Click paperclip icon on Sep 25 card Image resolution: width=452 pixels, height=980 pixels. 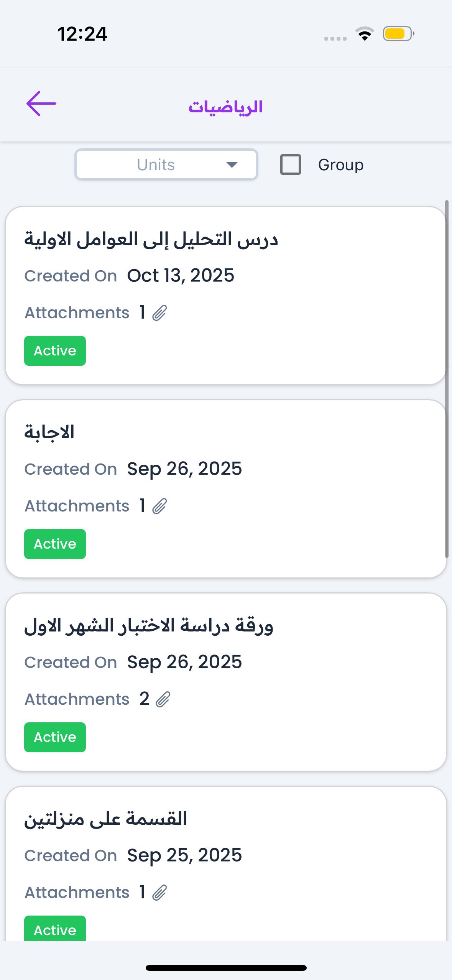click(x=159, y=893)
